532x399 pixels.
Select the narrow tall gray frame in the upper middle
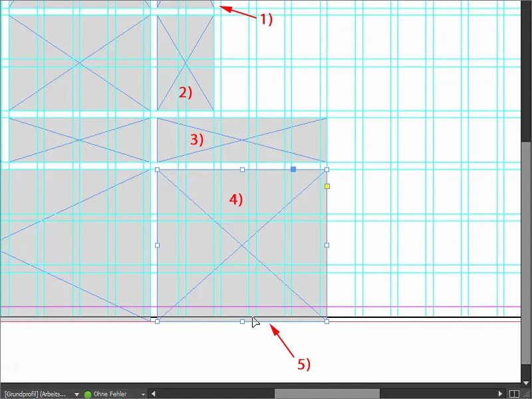click(186, 63)
